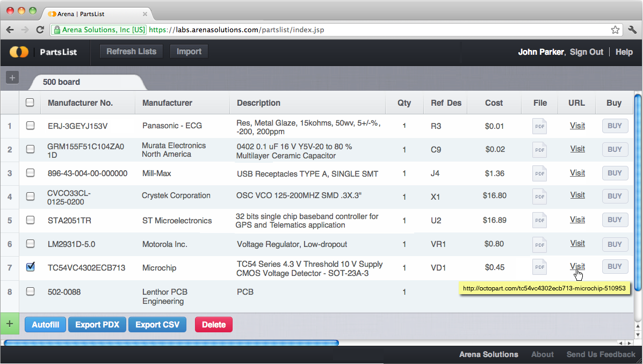Click the Cost column header
The image size is (643, 364).
coord(494,103)
